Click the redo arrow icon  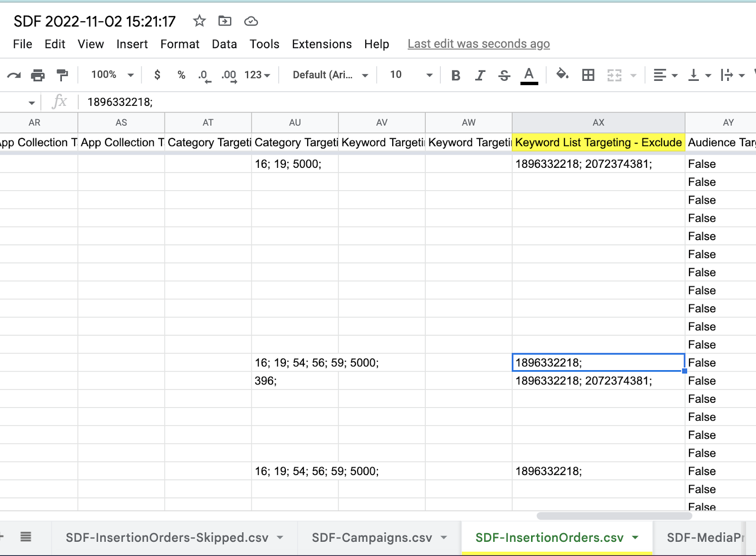point(14,75)
